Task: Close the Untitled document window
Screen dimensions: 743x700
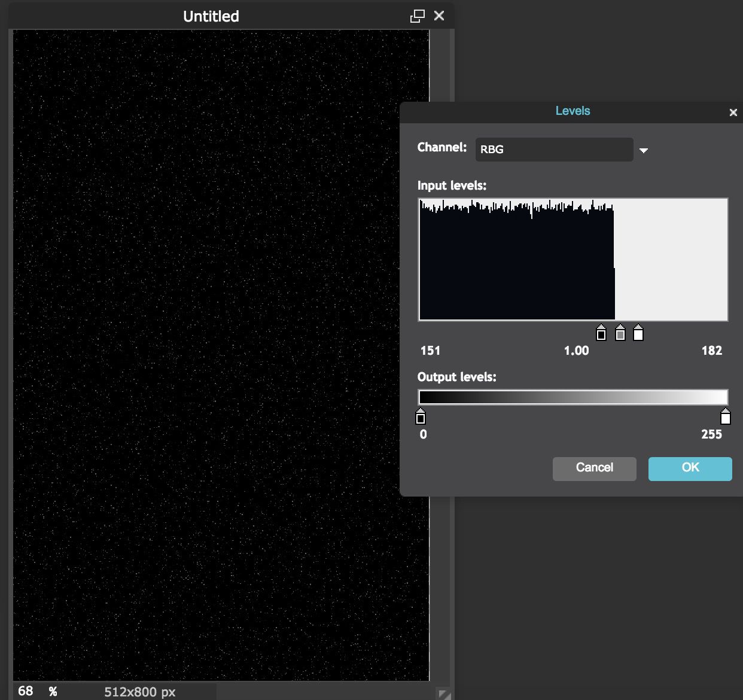Action: click(x=439, y=16)
